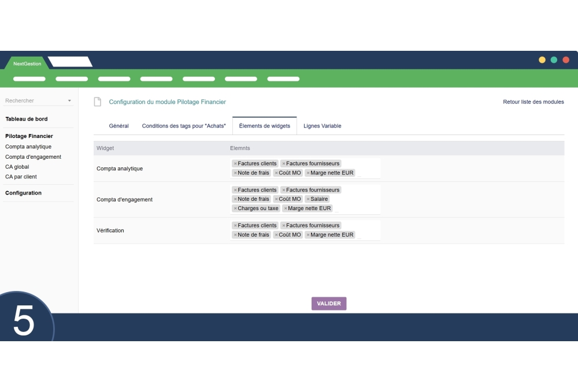Click the red status dot top right
Screen dimensions: 578x392
coord(565,59)
